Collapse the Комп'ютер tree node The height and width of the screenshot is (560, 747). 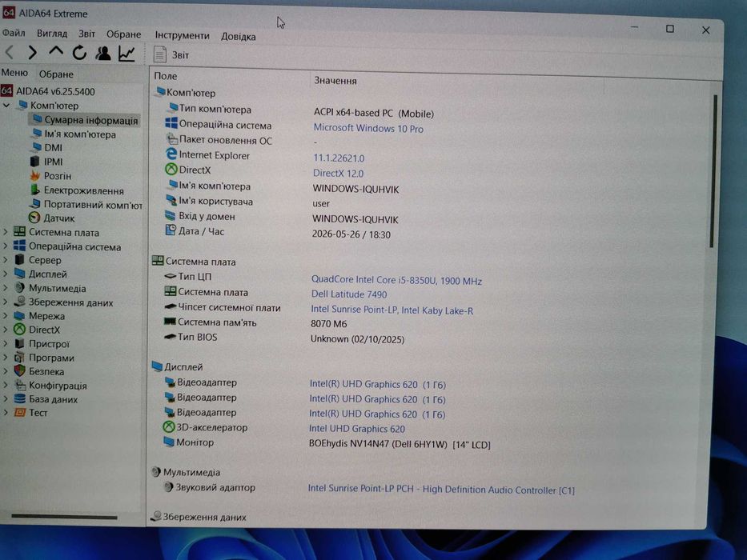pyautogui.click(x=6, y=105)
